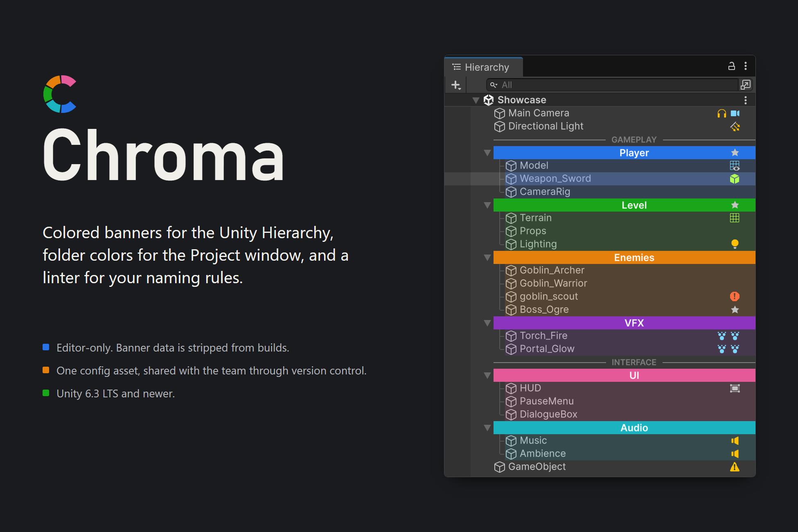Click the red error icon on goblin_scout
The height and width of the screenshot is (532, 798).
[735, 297]
